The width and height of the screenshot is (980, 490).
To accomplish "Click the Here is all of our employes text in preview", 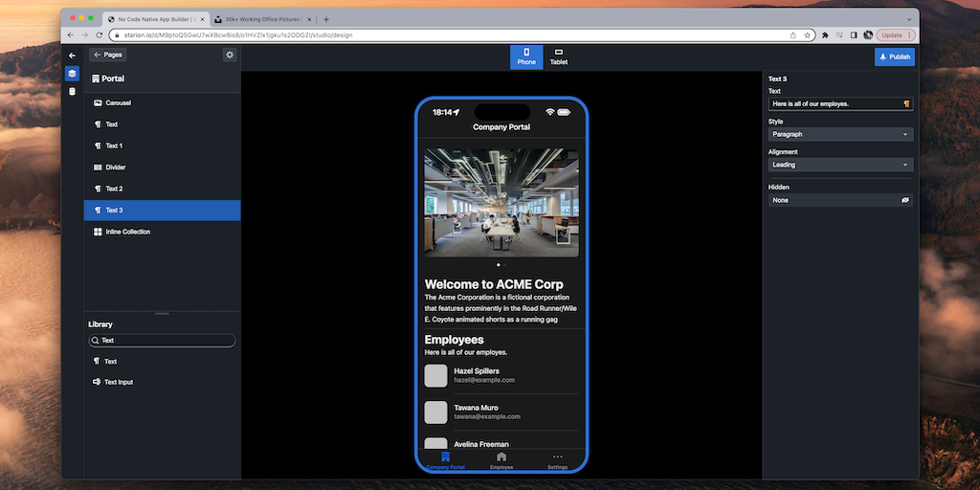I will [466, 352].
